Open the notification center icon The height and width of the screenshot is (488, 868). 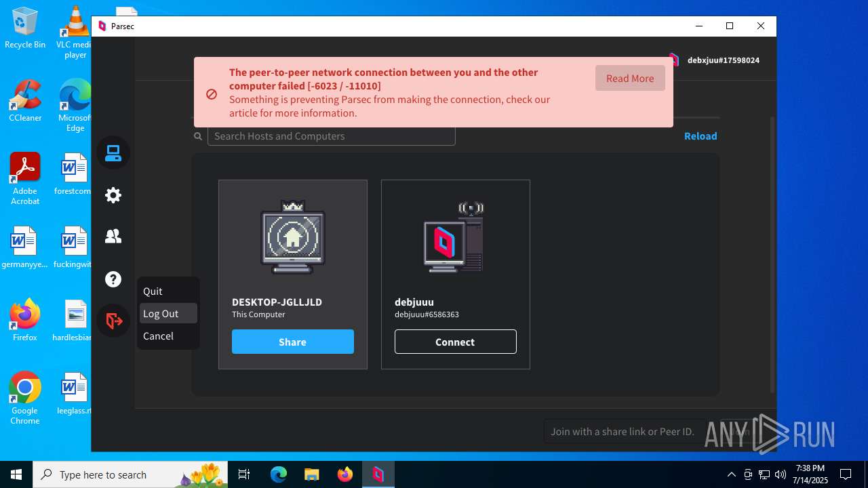coord(846,474)
